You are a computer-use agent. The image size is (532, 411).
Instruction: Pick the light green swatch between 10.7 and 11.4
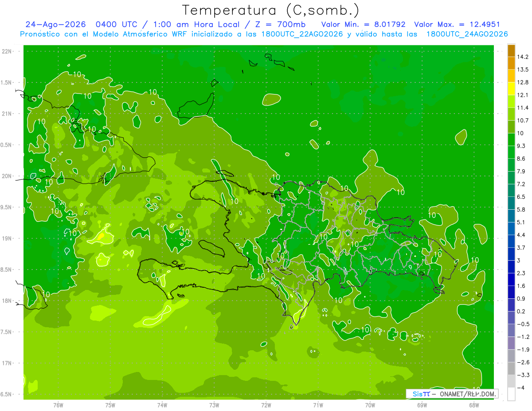click(x=511, y=114)
